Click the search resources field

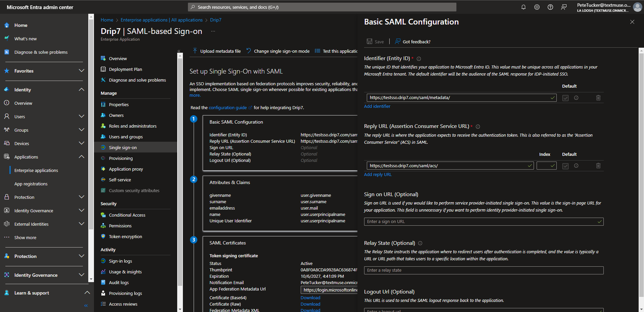(322, 7)
